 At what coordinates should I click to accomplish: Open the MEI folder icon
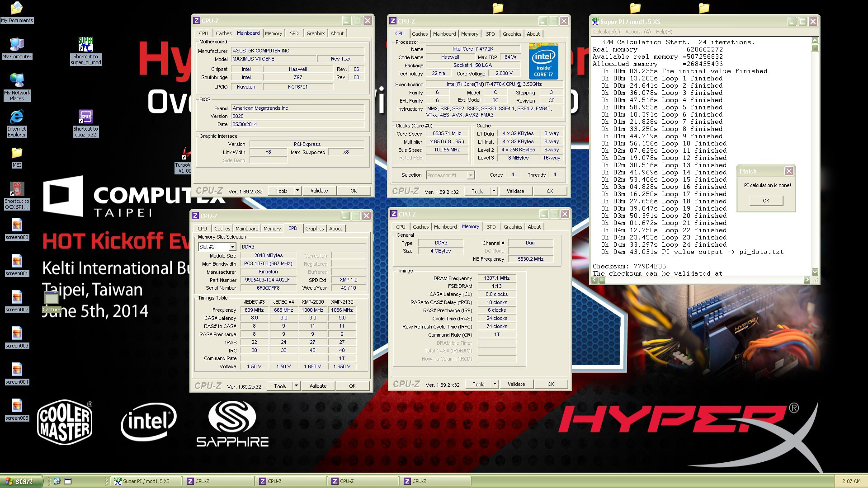tap(17, 154)
